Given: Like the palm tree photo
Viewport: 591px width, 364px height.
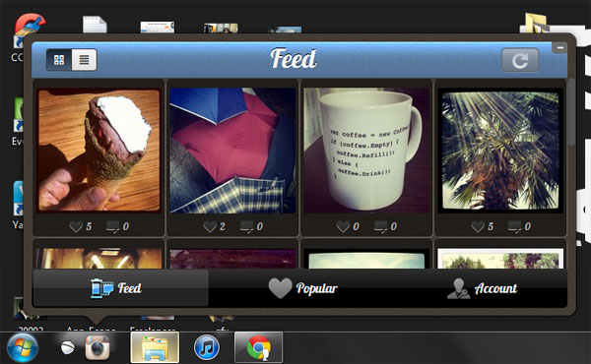Looking at the screenshot, I should pos(478,226).
